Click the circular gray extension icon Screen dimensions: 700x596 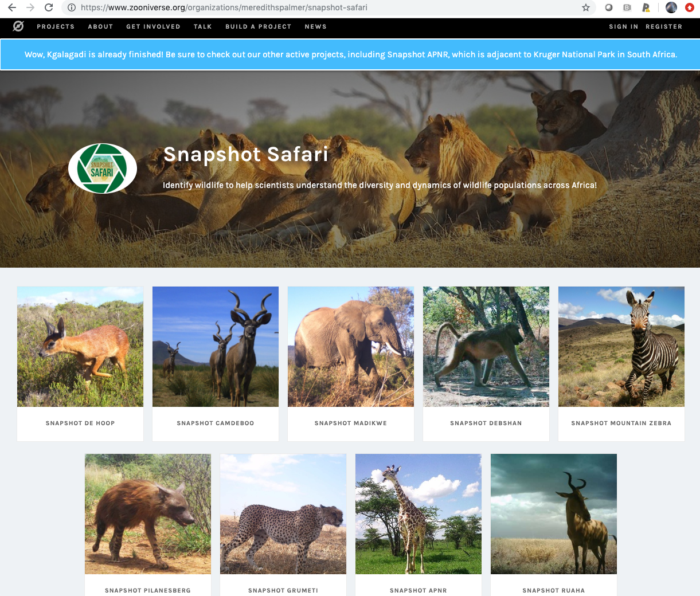pos(608,9)
